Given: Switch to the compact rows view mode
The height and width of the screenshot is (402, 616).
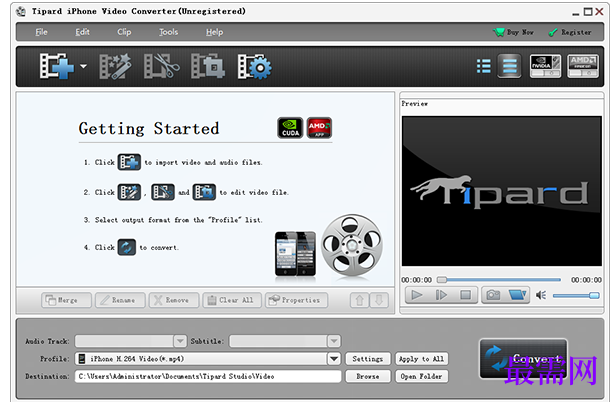Looking at the screenshot, I should [510, 66].
